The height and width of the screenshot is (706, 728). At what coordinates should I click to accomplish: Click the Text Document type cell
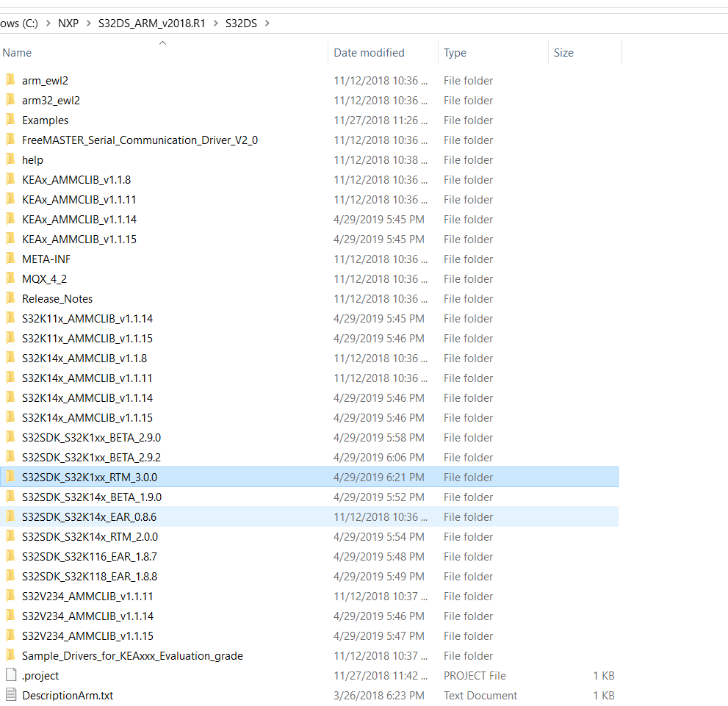click(x=480, y=695)
